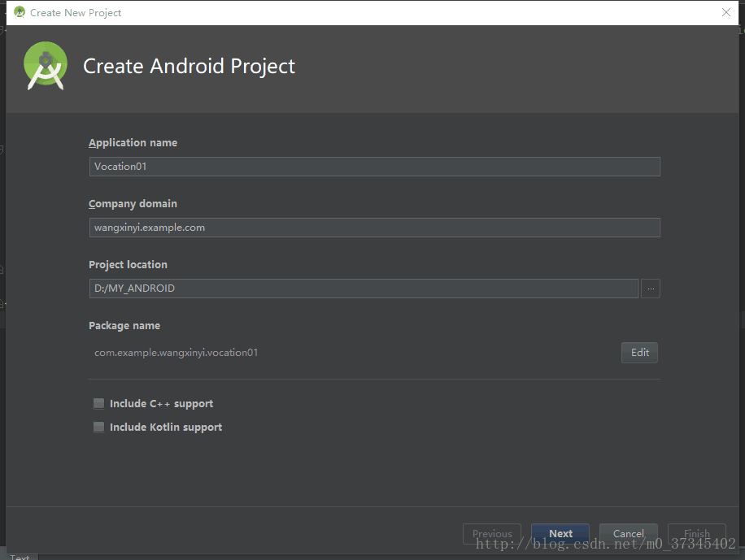The height and width of the screenshot is (560, 745).
Task: Enable Include Kotlin support checkbox
Action: click(x=99, y=427)
